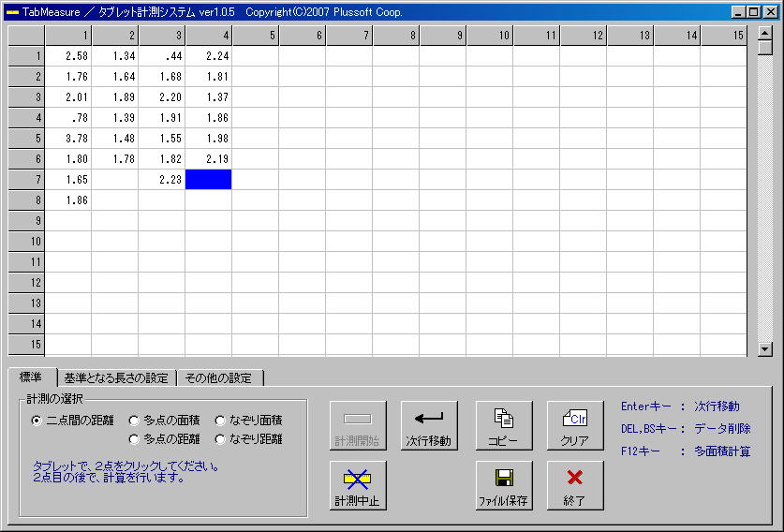Select column header 5
The width and height of the screenshot is (784, 532).
tap(256, 36)
